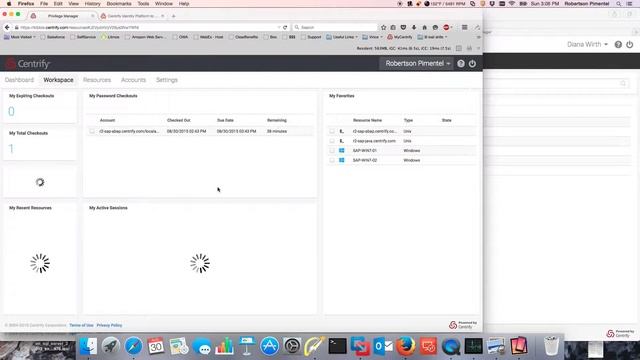Switch to the Privilege Manager browser tab
This screenshot has height=360, width=640.
coord(62,16)
